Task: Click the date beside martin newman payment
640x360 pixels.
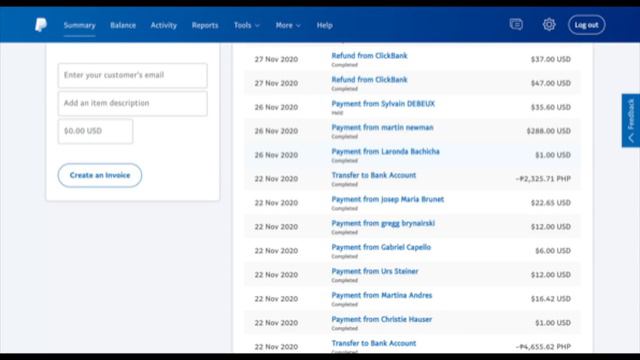Action: point(276,131)
